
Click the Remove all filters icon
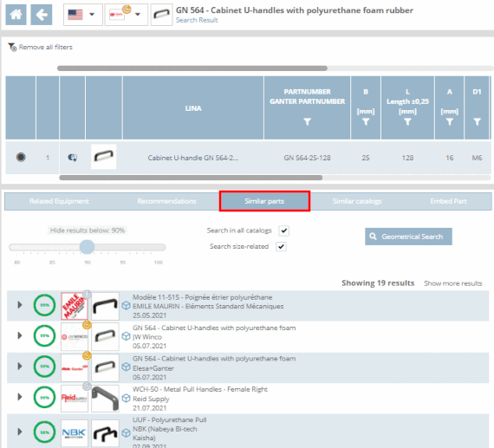12,48
